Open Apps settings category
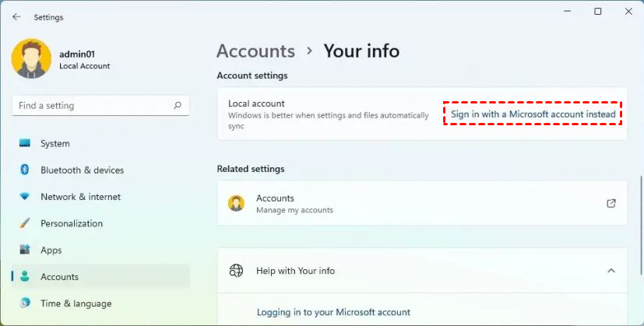The image size is (644, 326). pos(51,251)
